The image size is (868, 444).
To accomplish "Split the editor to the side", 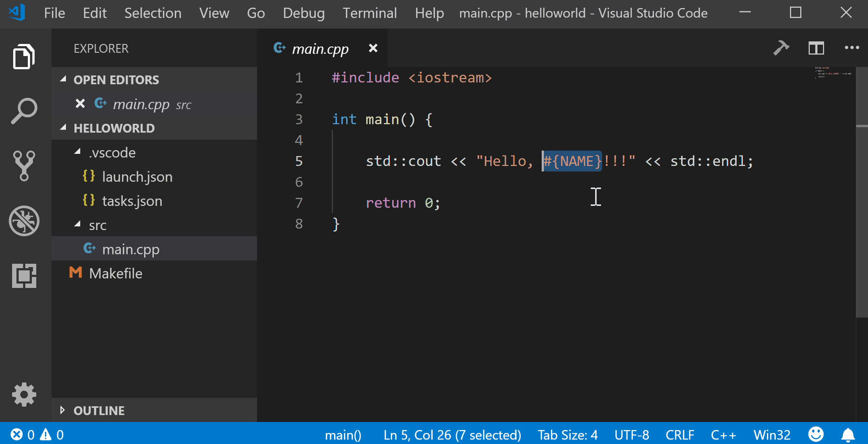I will (x=816, y=48).
